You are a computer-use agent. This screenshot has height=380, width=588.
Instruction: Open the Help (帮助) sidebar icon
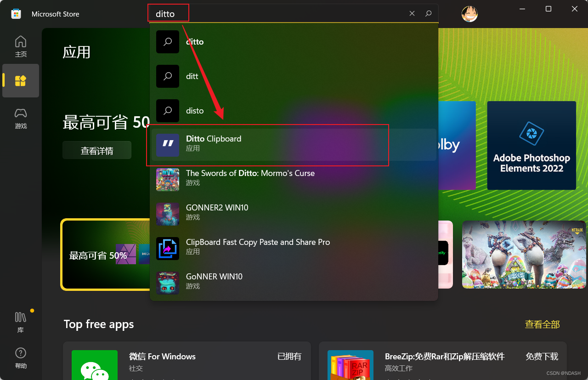(x=21, y=358)
